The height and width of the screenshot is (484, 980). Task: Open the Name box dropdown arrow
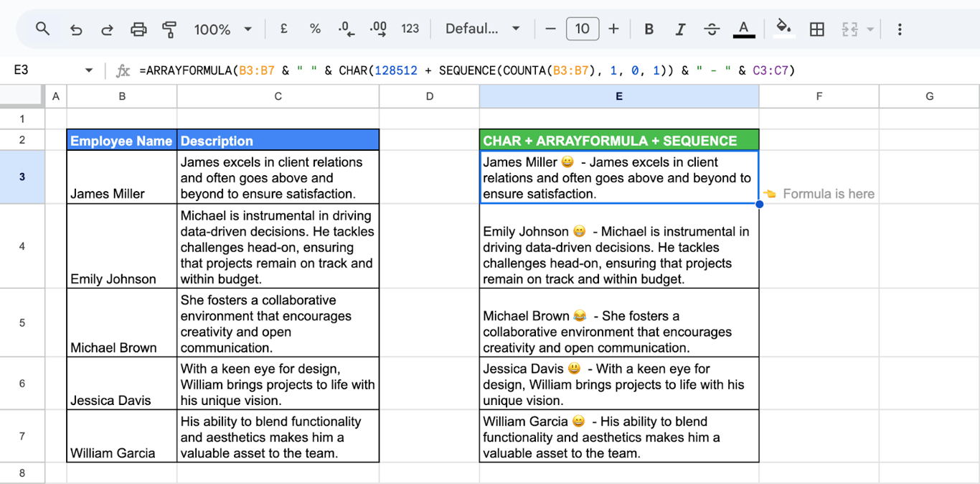[89, 70]
